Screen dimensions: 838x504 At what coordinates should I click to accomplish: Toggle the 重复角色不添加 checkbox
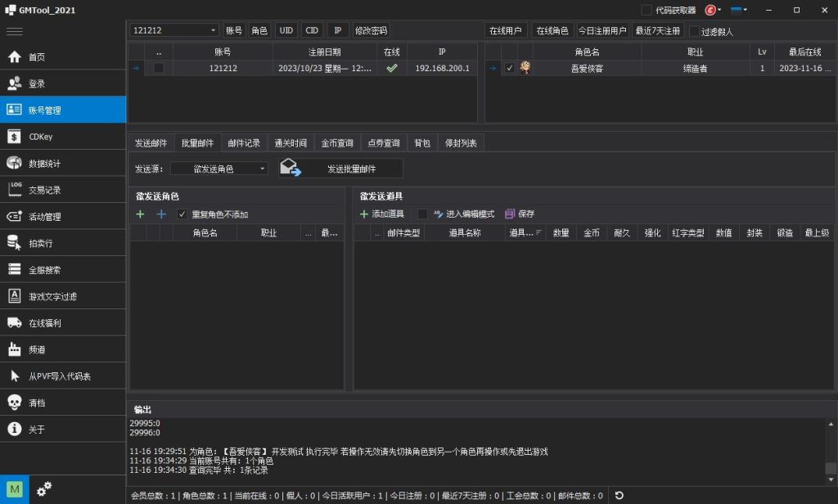(x=182, y=214)
